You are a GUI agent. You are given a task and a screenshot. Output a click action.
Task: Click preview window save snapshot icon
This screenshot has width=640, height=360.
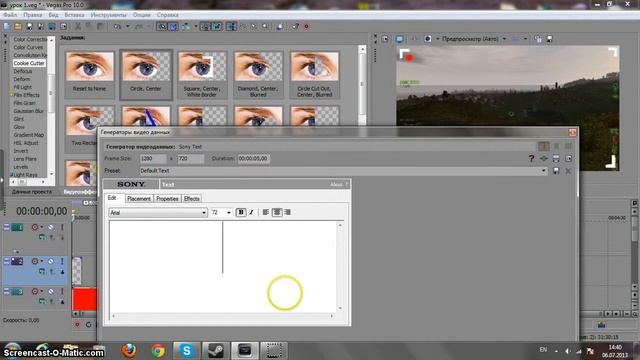click(549, 39)
